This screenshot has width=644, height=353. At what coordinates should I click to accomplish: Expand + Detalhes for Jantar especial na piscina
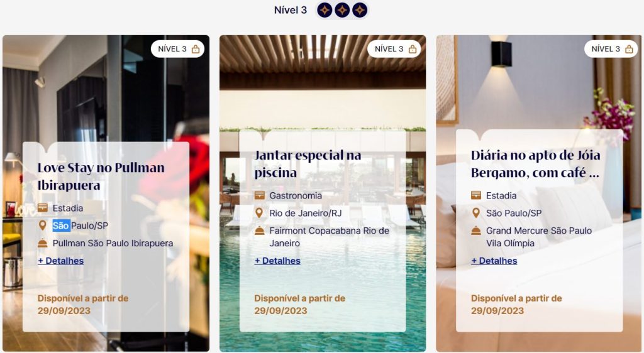[277, 261]
